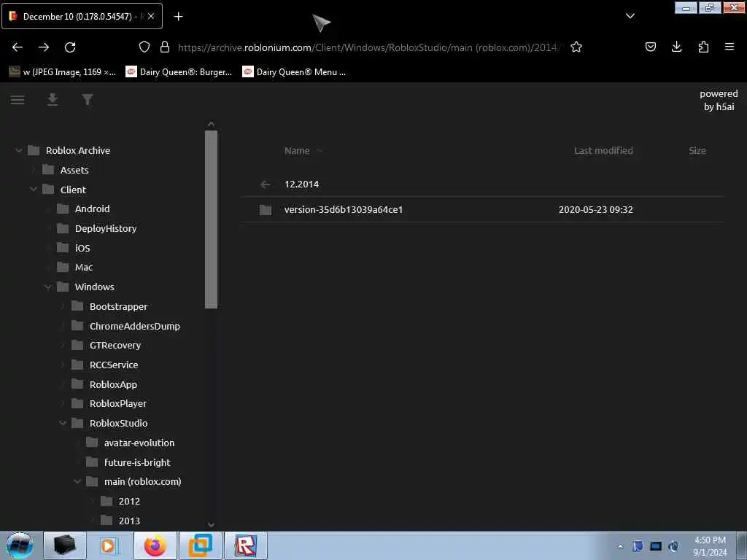Collapse the RobloxStudio folder node

pyautogui.click(x=63, y=423)
